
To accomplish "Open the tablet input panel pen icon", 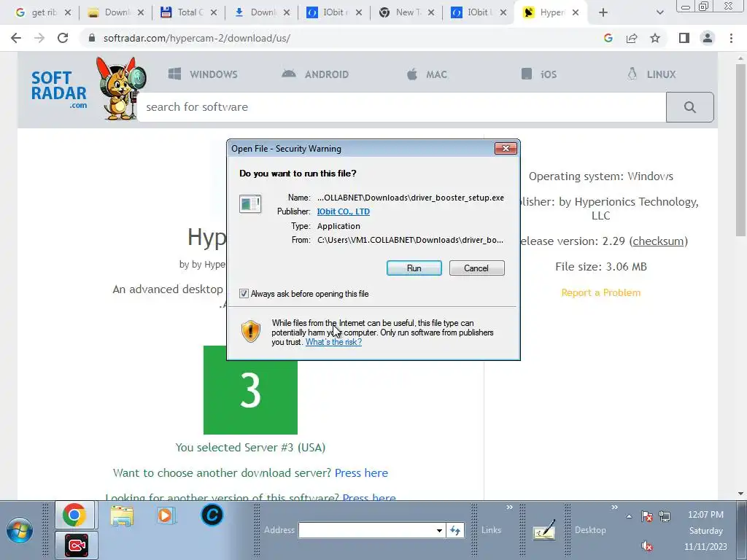I will tap(544, 530).
